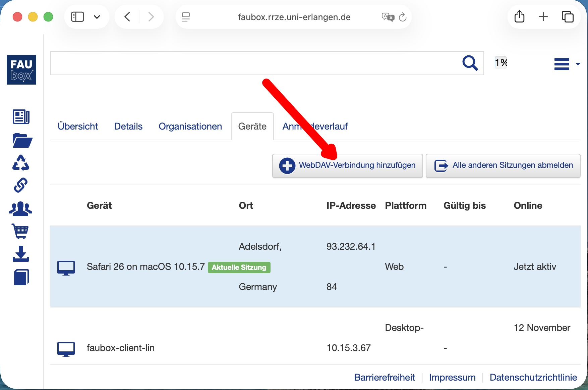Open the shopping cart sidebar icon
This screenshot has width=588, height=390.
tap(21, 231)
